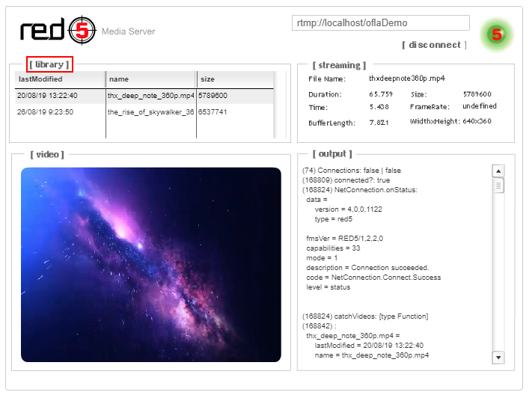Click the 26/08/19 9:23:50 date cell

pos(45,112)
